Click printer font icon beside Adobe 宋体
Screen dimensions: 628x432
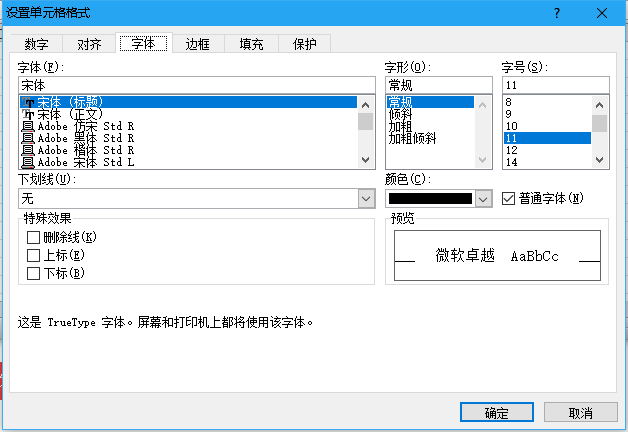[x=27, y=163]
